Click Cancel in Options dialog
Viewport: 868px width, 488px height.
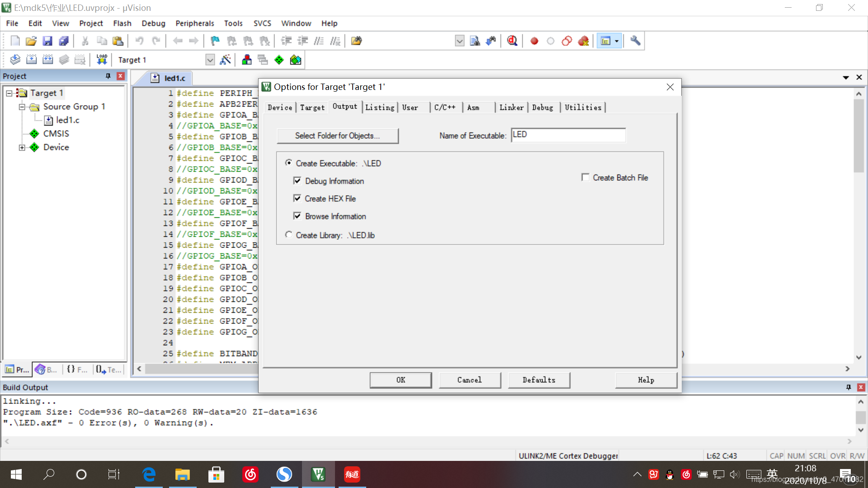pos(470,380)
